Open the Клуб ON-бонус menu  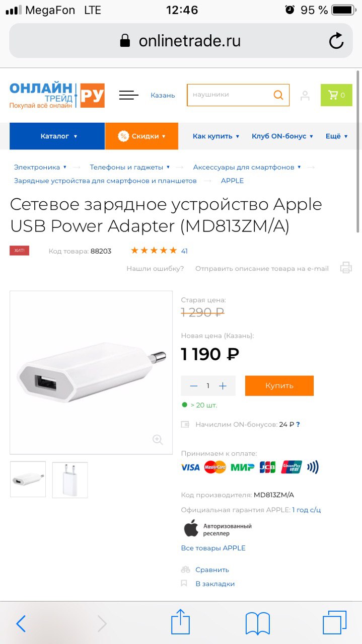point(282,136)
